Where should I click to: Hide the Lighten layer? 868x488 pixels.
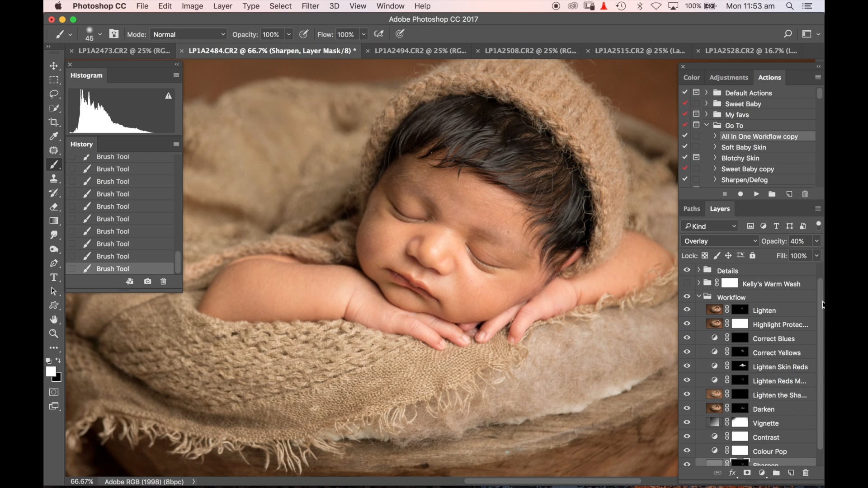687,310
